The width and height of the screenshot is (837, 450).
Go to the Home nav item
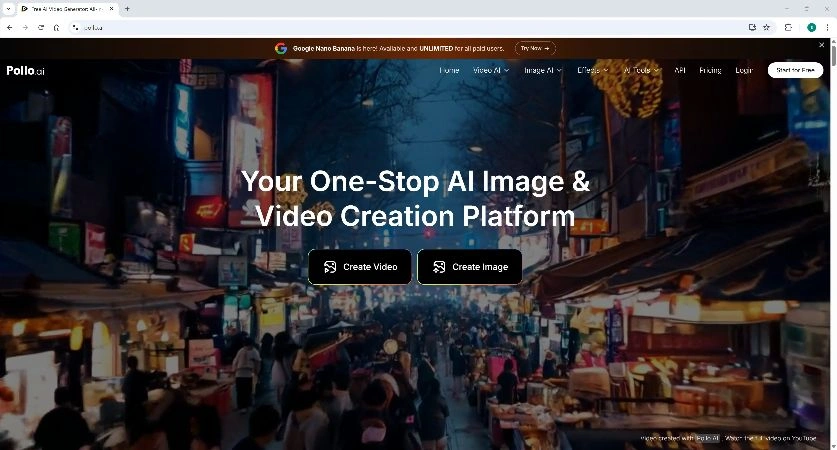point(449,71)
